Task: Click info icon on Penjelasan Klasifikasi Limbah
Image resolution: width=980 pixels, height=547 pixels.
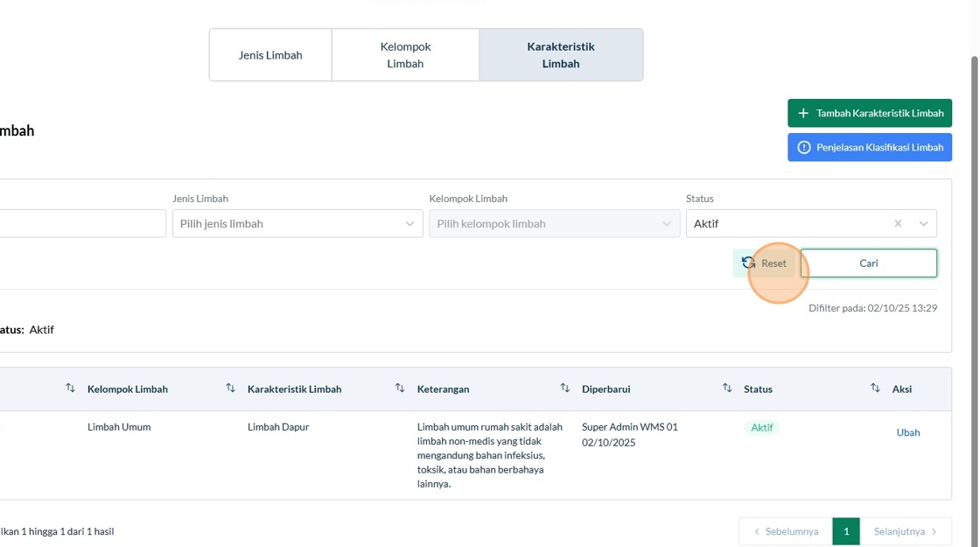Action: 804,148
